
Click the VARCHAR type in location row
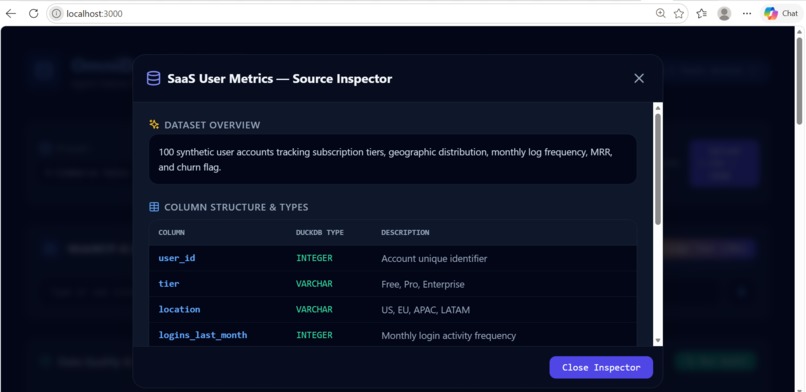point(314,309)
